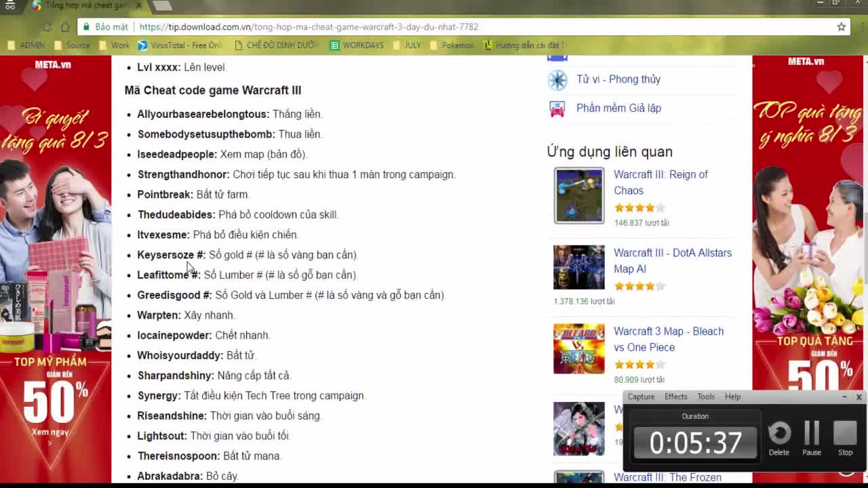The width and height of the screenshot is (868, 488).
Task: Go to browser home page
Action: 65,26
